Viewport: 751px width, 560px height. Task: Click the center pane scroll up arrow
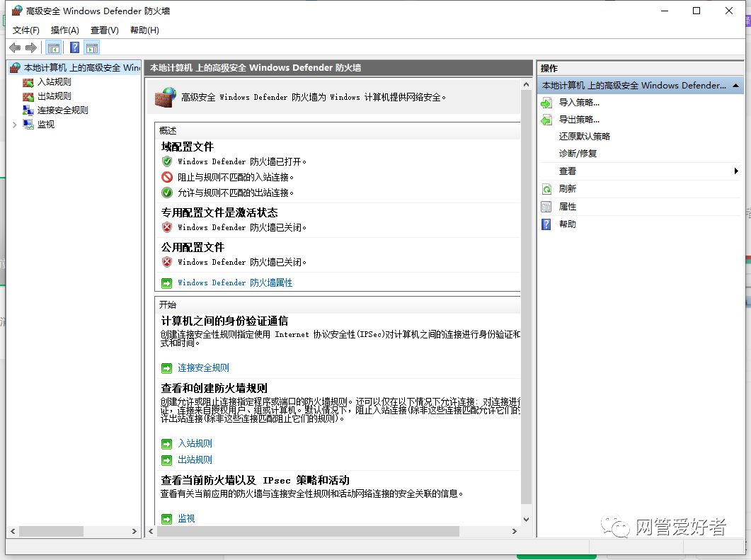[x=526, y=85]
